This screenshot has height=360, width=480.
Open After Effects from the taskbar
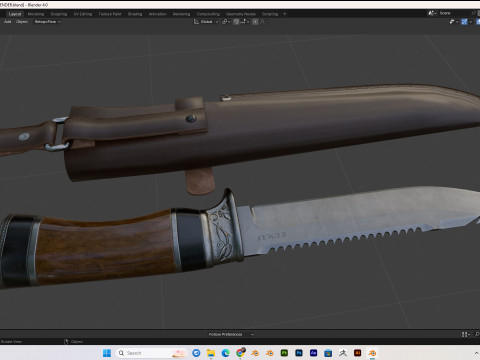click(x=314, y=353)
